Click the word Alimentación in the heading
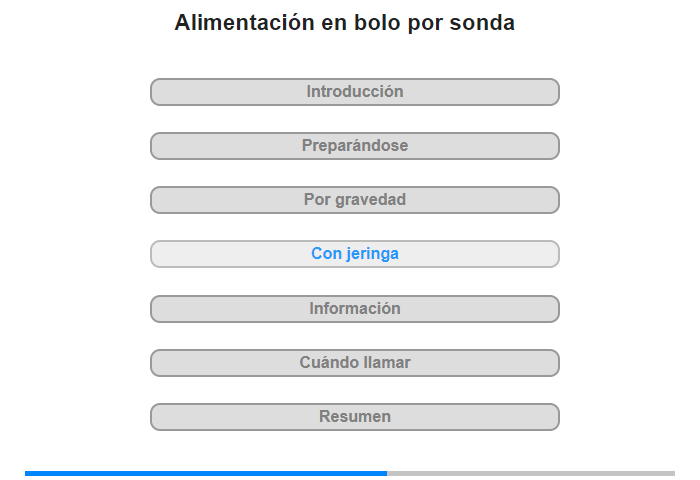This screenshot has height=480, width=700. tap(245, 23)
